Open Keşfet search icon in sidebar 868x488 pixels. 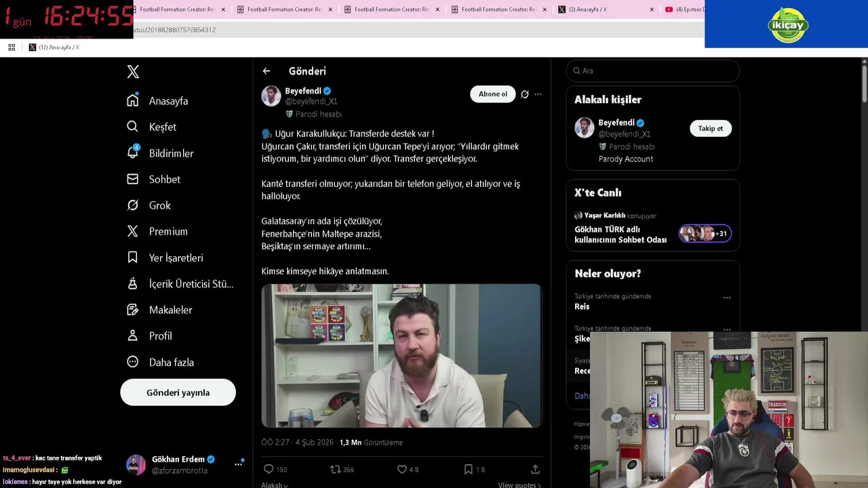click(133, 127)
